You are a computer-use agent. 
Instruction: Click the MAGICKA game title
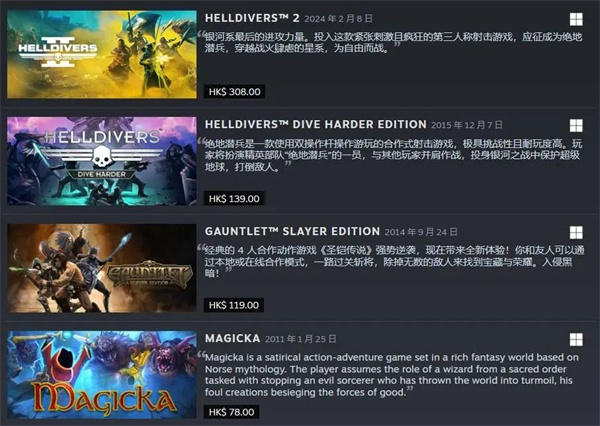pos(233,338)
